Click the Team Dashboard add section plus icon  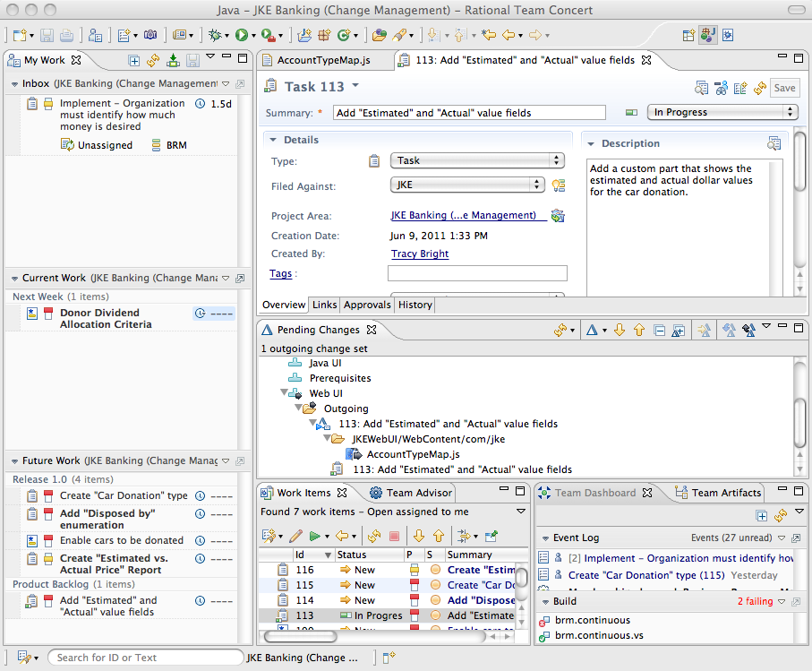761,515
